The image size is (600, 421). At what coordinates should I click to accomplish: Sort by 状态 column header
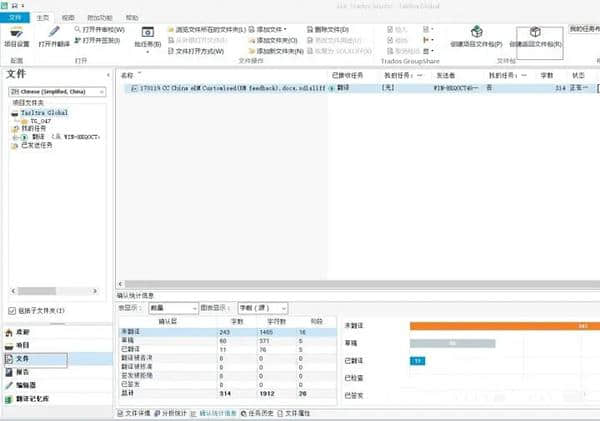pyautogui.click(x=578, y=75)
